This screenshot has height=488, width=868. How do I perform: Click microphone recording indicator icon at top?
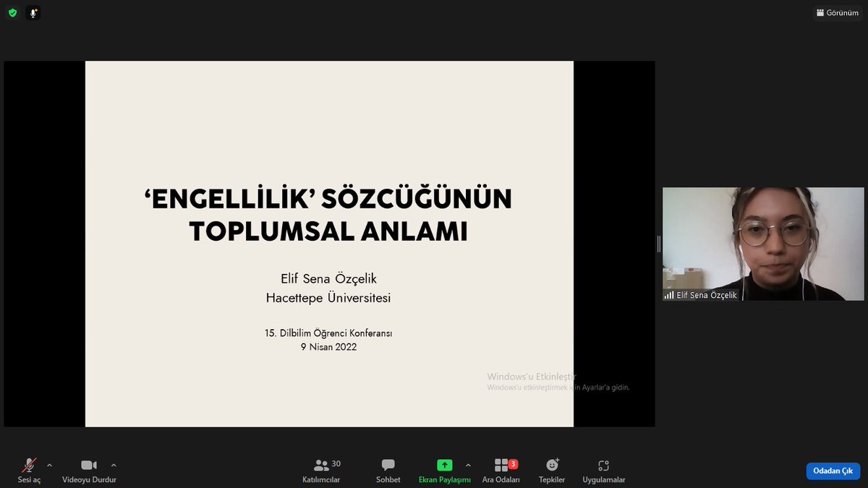pos(33,13)
